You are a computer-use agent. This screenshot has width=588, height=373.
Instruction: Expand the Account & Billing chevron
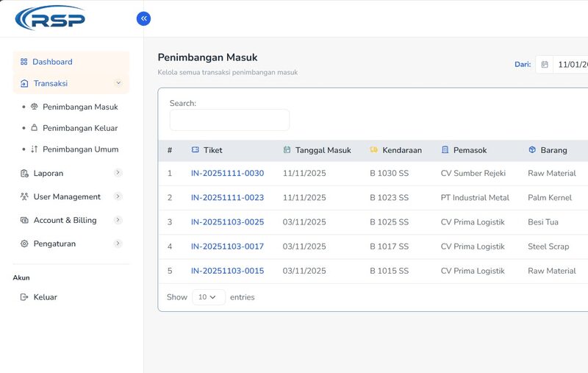click(118, 220)
